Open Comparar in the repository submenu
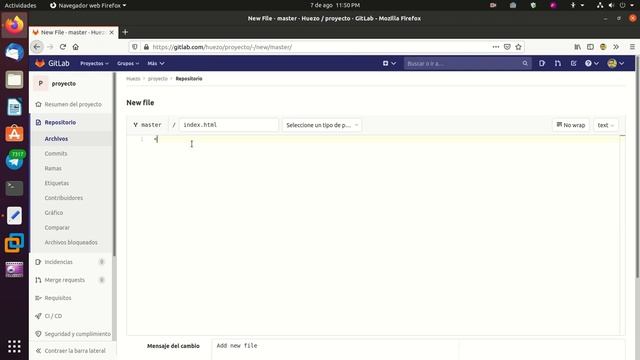This screenshot has width=640, height=360. point(57,227)
